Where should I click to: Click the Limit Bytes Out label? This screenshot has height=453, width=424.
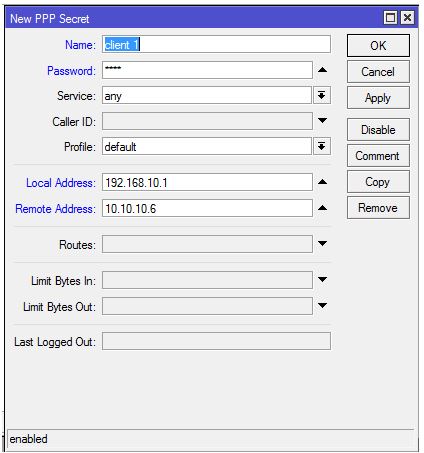point(59,307)
